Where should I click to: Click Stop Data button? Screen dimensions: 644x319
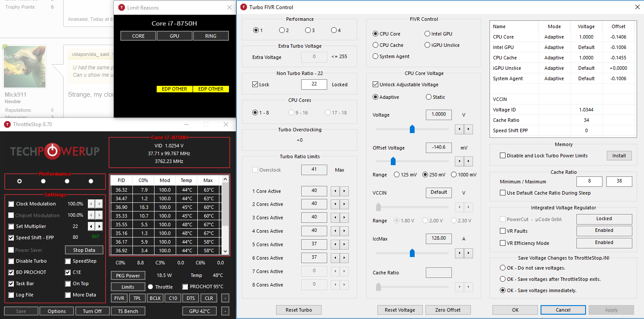coord(84,250)
